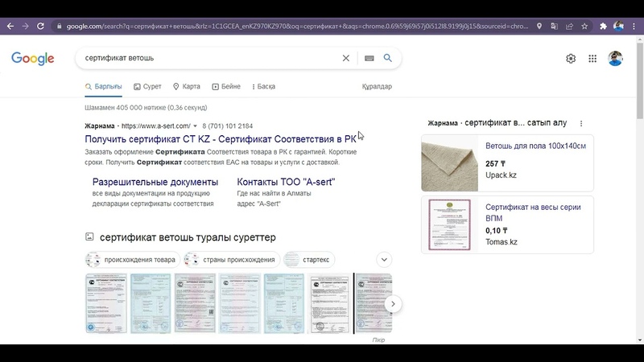Click the scales certificate product thumbnail
This screenshot has width=644, height=362.
[450, 224]
